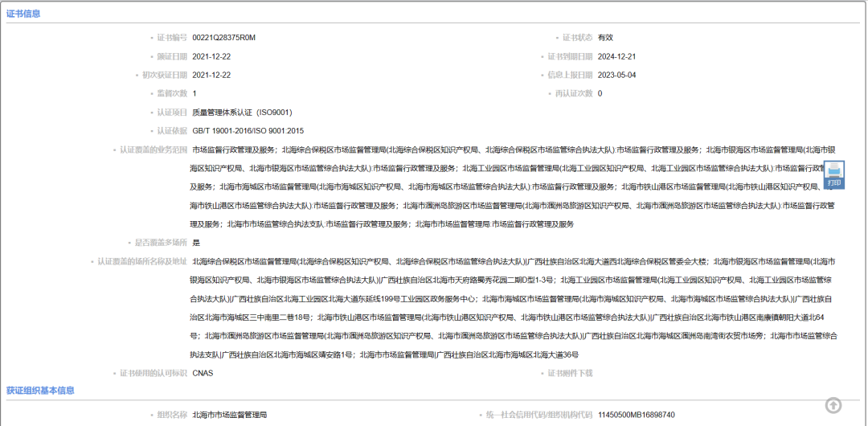
Task: Click the 再认证次数 value 0
Action: 600,93
